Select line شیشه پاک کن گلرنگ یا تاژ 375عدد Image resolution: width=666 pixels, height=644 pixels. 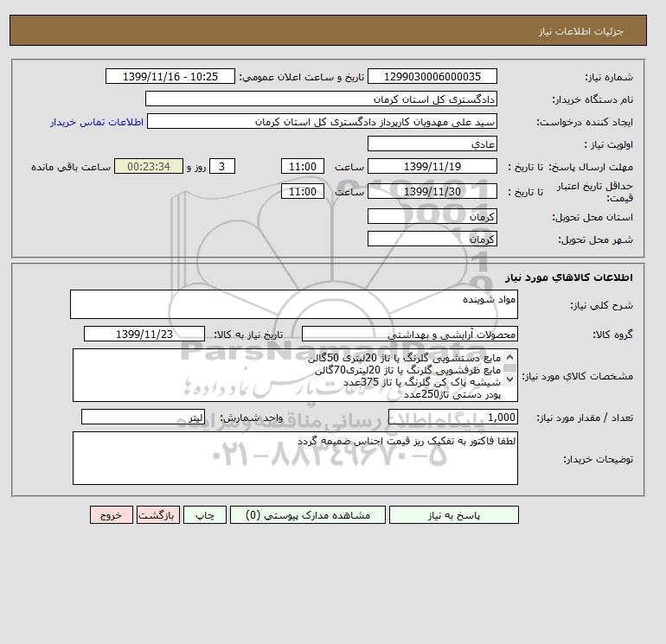[x=422, y=382]
